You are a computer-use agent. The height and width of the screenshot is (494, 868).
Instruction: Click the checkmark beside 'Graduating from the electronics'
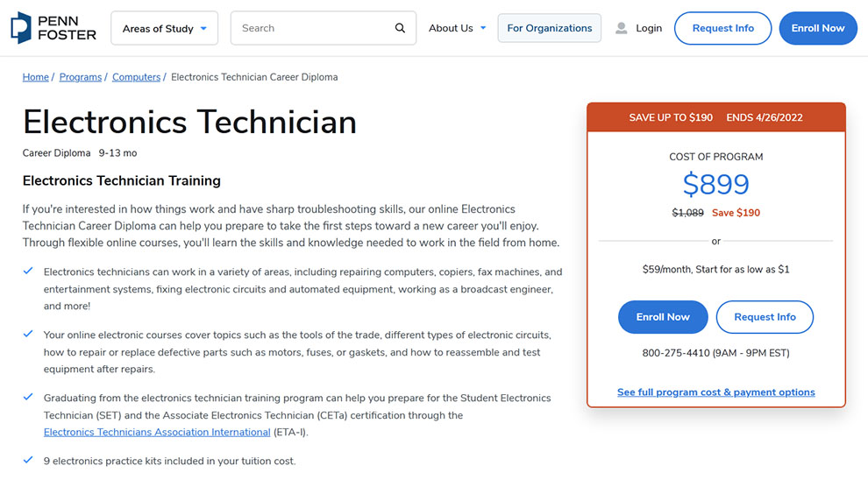pyautogui.click(x=28, y=397)
